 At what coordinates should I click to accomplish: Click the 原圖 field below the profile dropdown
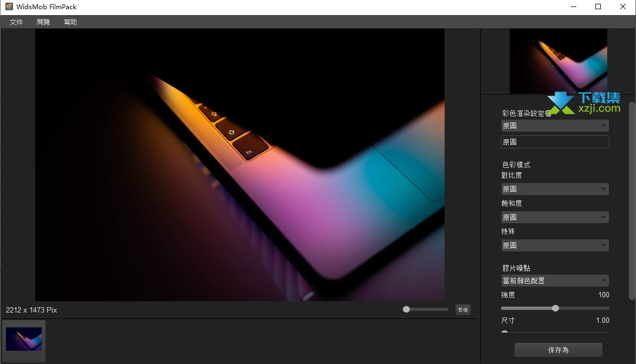(555, 142)
